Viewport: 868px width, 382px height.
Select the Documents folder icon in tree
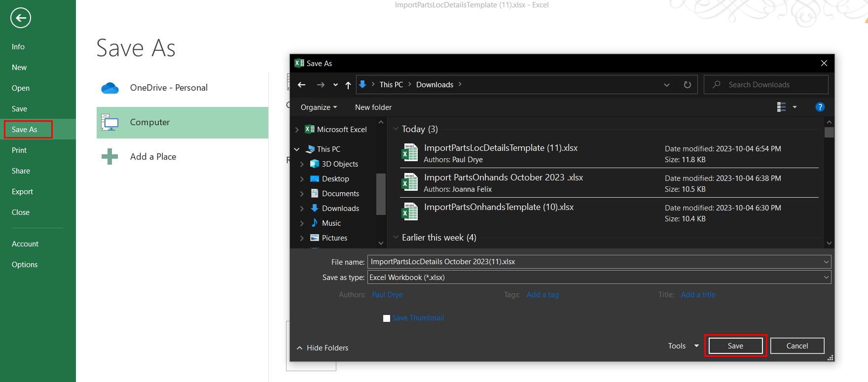tap(315, 193)
